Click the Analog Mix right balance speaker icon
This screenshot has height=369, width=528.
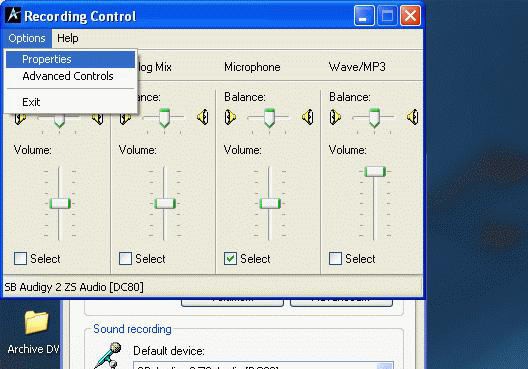[203, 117]
